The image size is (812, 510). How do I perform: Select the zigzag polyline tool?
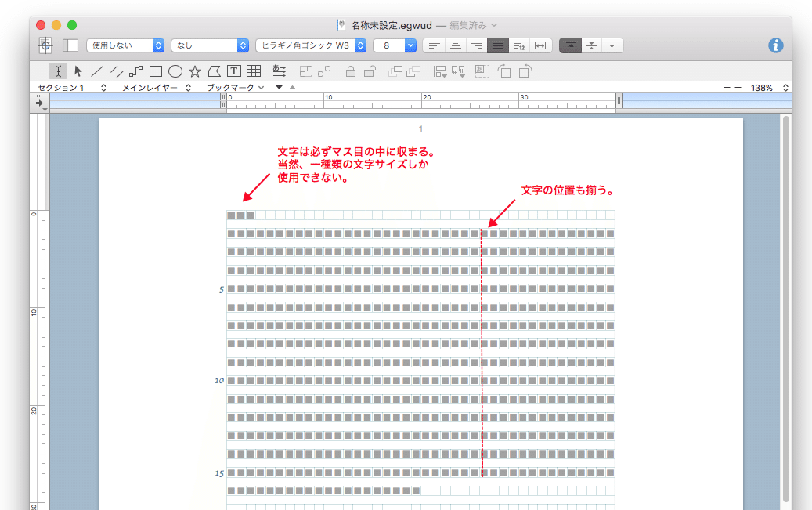[x=117, y=71]
